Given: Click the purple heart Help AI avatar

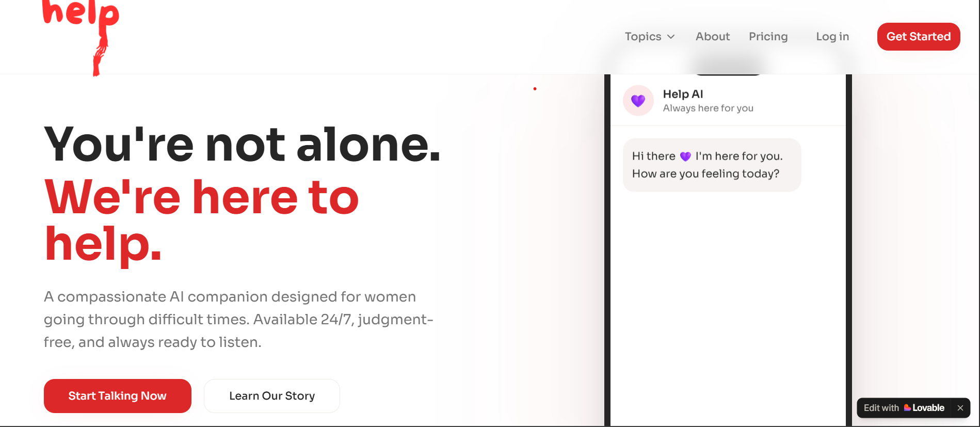Looking at the screenshot, I should pos(638,101).
